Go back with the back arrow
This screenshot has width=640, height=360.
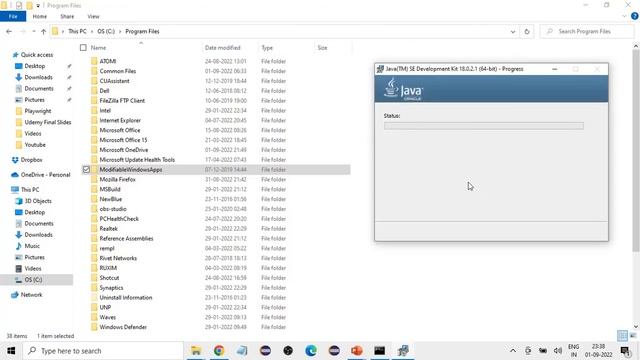click(x=9, y=31)
